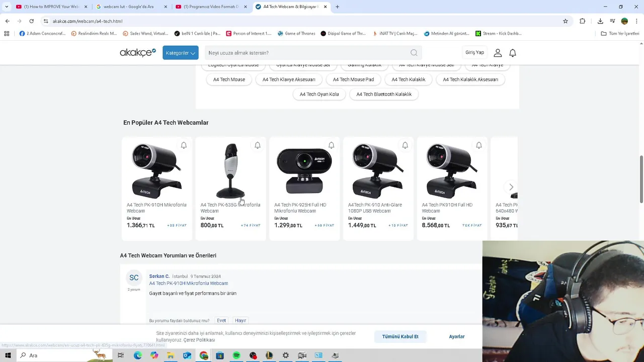Click the search magnifier icon

pos(414,53)
